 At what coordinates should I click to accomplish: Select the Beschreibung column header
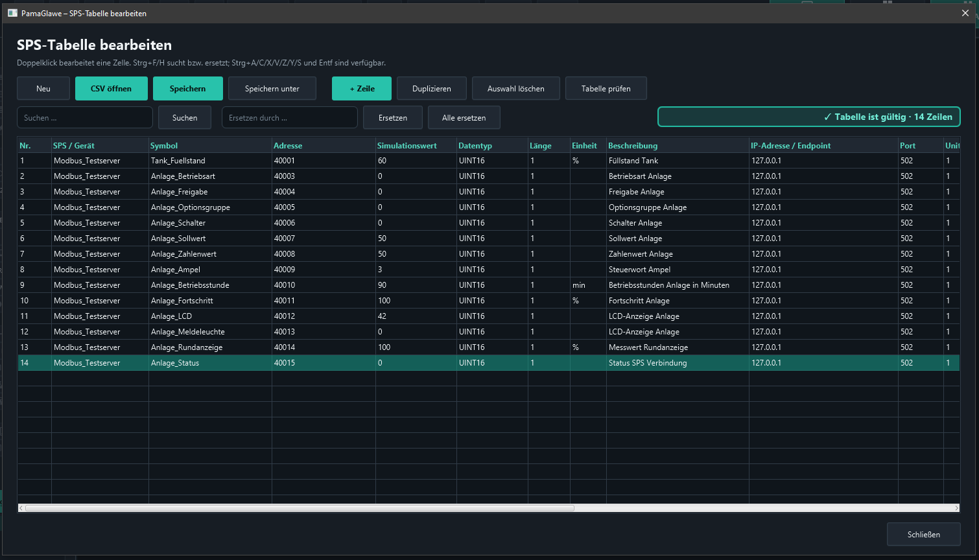pyautogui.click(x=678, y=146)
